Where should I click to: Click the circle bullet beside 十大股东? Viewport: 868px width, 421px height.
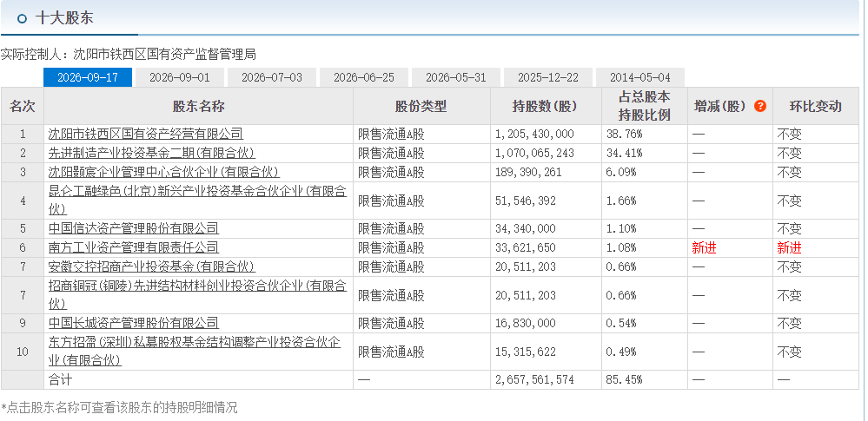(x=22, y=18)
